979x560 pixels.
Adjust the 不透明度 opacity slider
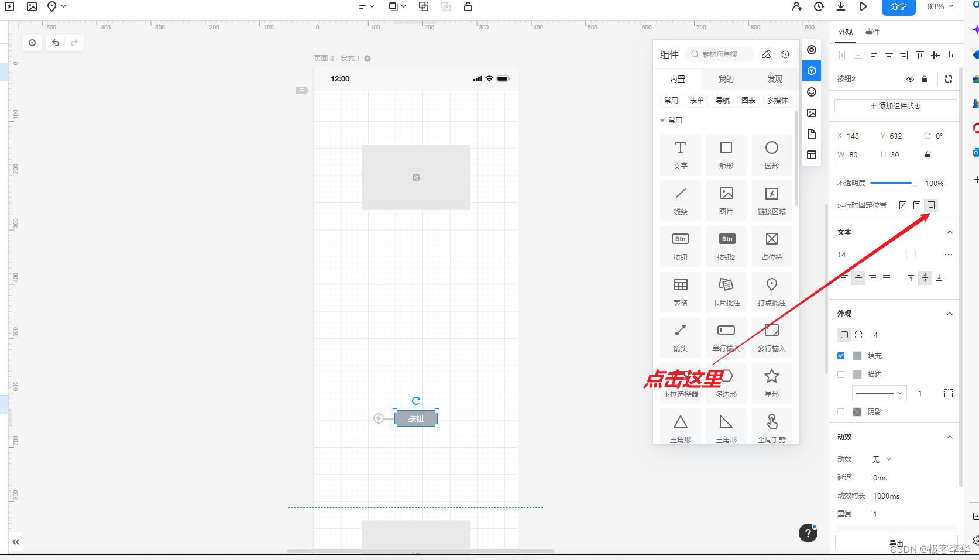tap(894, 183)
